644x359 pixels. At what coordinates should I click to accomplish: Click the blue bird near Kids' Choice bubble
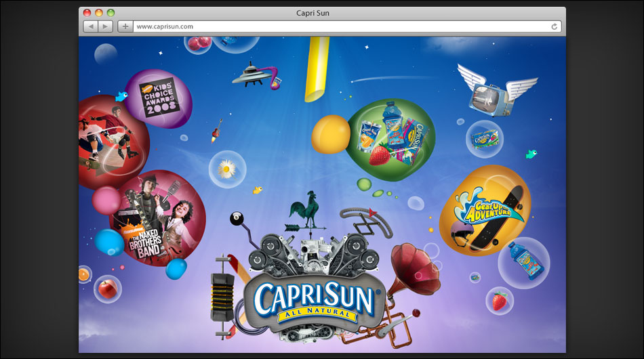pyautogui.click(x=121, y=96)
